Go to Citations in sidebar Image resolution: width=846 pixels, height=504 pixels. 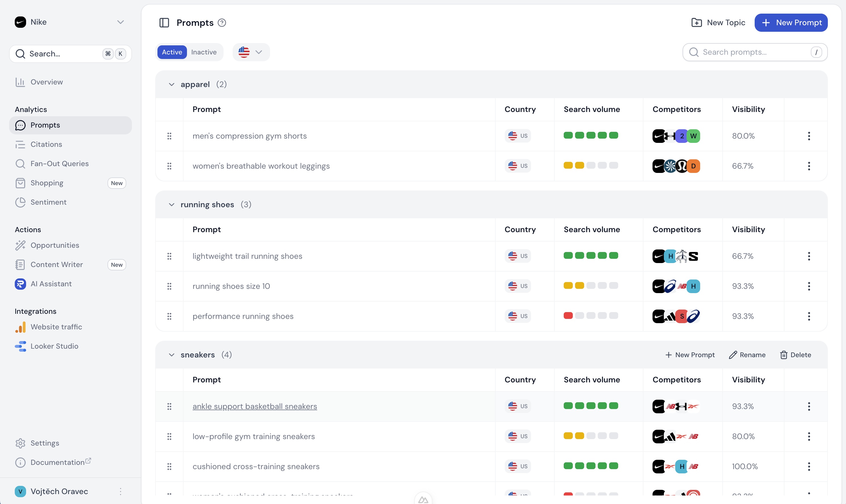coord(46,144)
